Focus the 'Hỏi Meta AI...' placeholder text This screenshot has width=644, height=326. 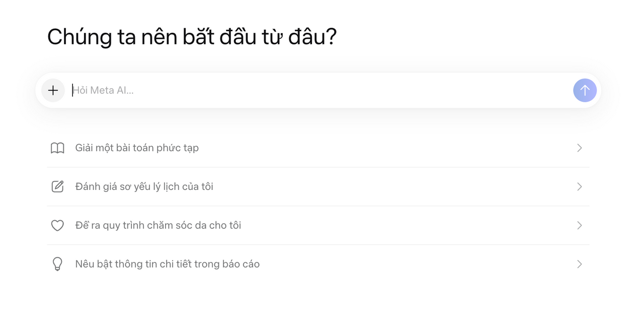click(104, 91)
